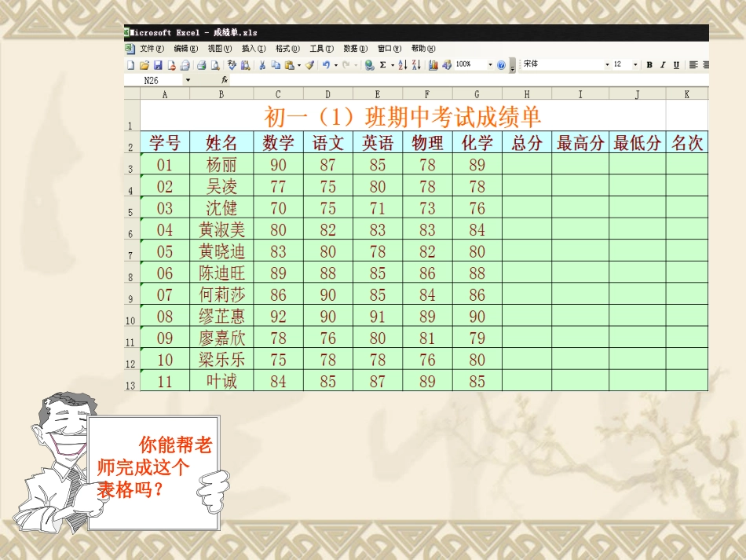Image resolution: width=746 pixels, height=560 pixels.
Task: Click the AutoSum sigma icon
Action: click(383, 65)
